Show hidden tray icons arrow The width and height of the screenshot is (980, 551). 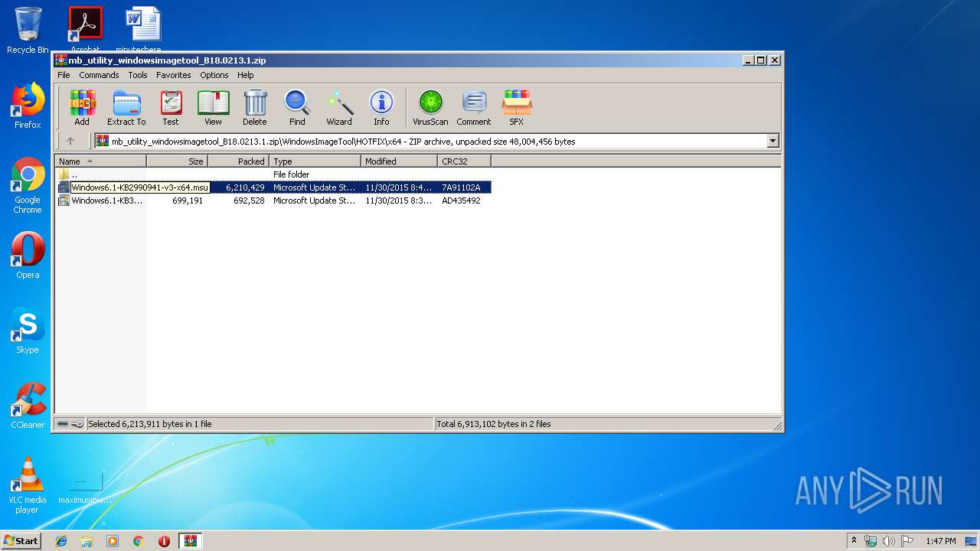point(854,540)
